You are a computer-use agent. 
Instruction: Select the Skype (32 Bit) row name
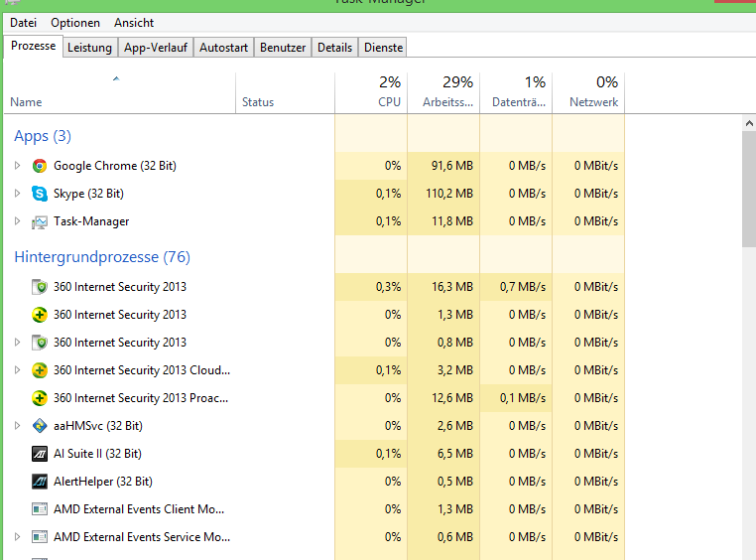coord(88,194)
